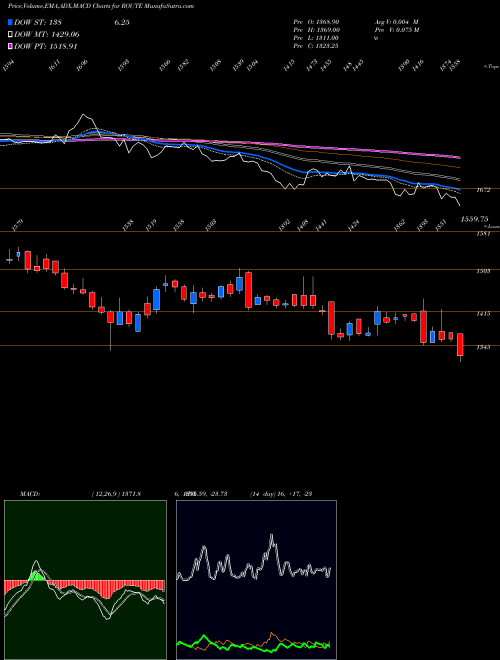This screenshot has height=660, width=500.
Task: Click the last red candlestick at far right
Action: click(460, 345)
